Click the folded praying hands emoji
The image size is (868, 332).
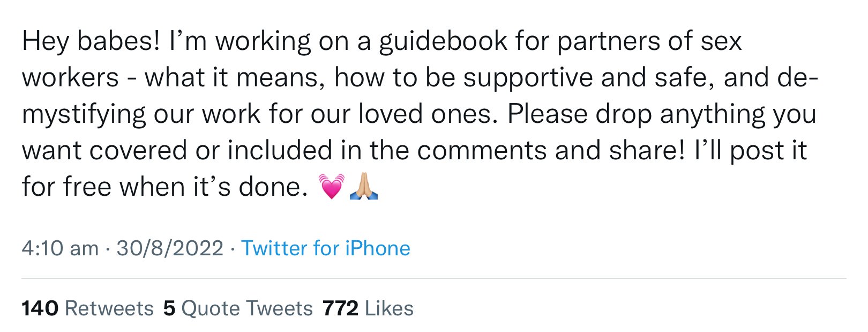pos(364,186)
